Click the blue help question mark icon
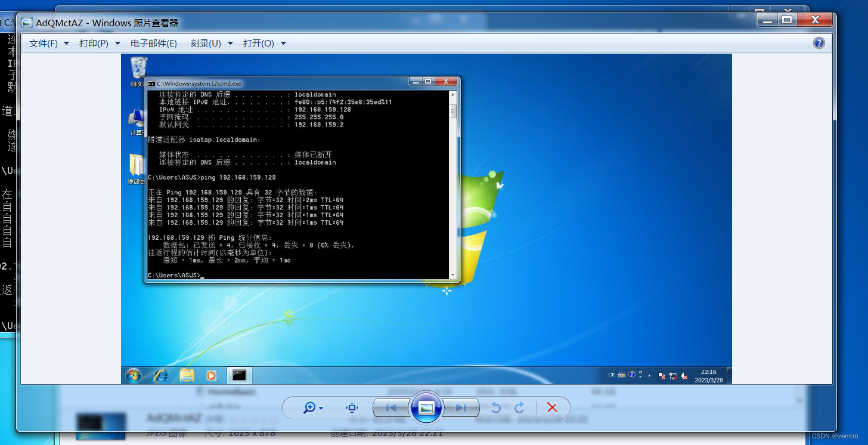868x445 pixels. (x=819, y=43)
